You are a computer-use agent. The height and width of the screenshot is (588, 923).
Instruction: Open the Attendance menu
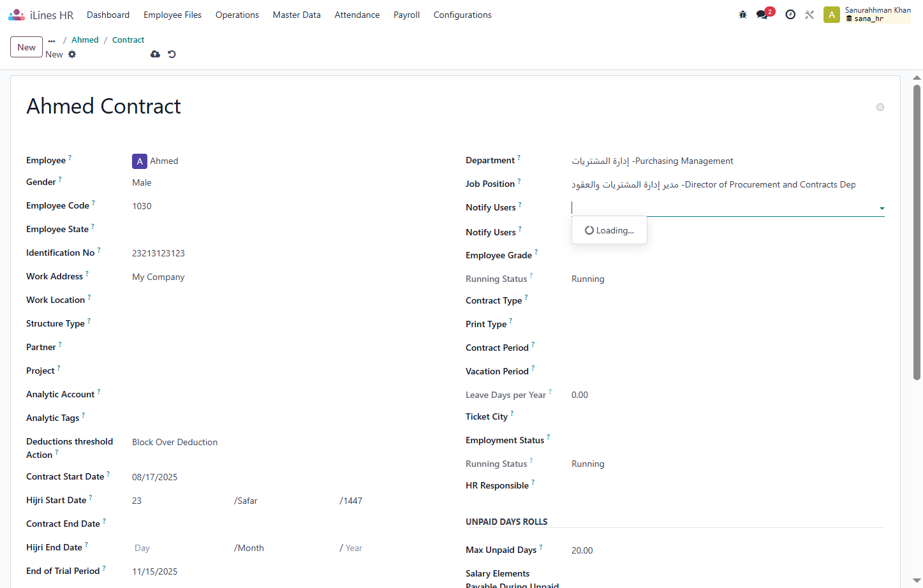(357, 15)
